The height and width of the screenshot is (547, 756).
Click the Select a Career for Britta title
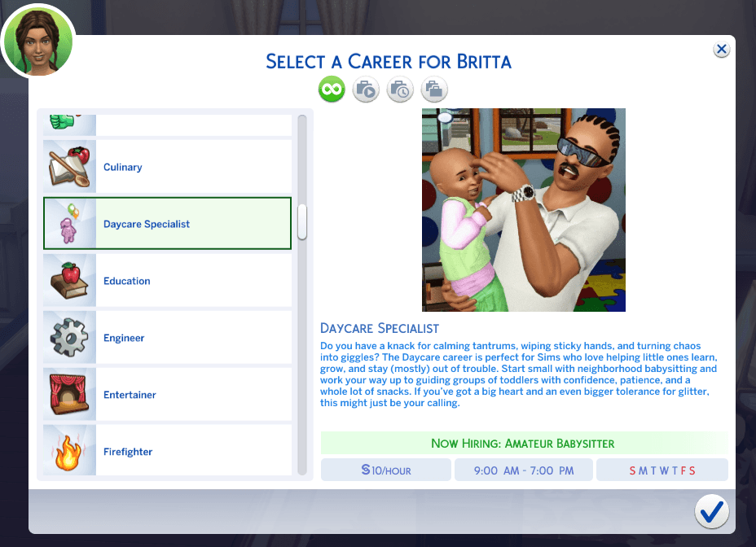click(389, 62)
